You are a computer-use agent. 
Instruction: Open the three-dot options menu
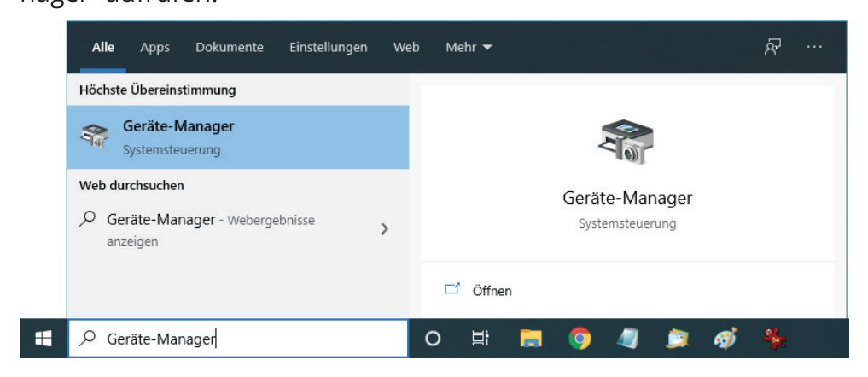pos(814,47)
